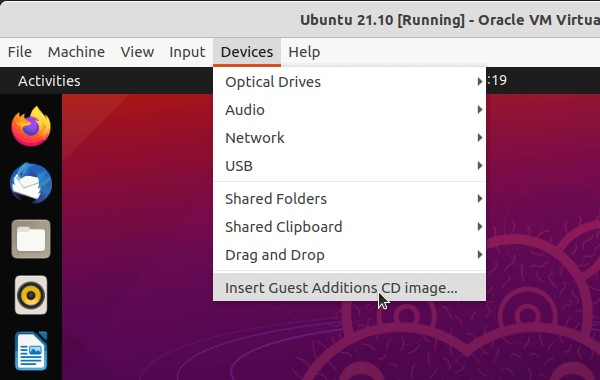Open Thunderbird mail from the dock
Screen dimensions: 600x380
coord(31,183)
